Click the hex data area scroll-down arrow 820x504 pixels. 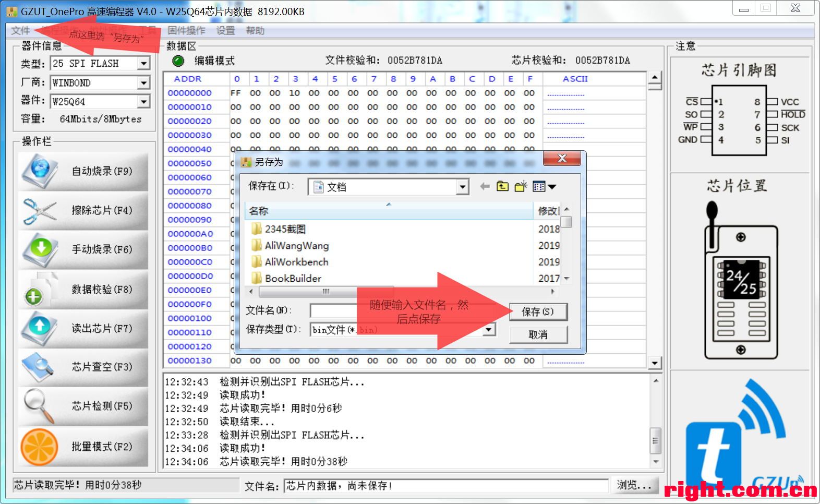tap(655, 363)
